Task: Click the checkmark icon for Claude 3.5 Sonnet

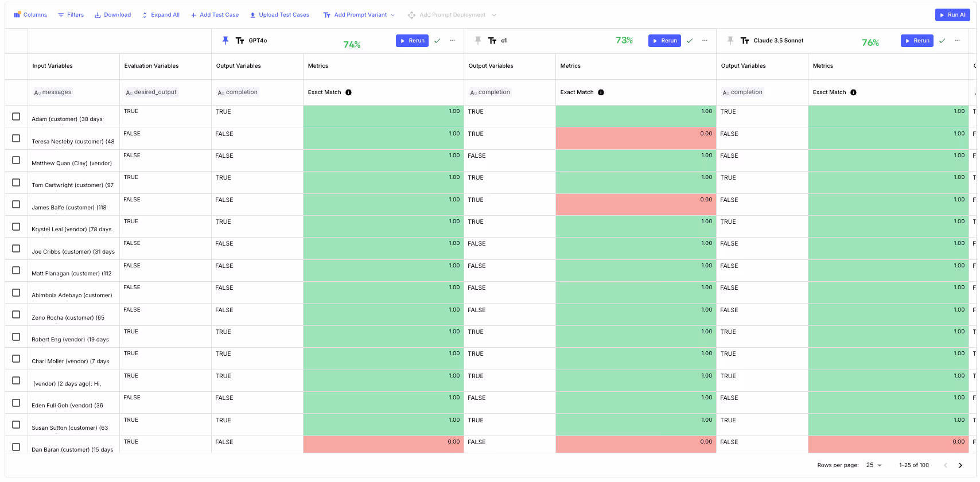Action: click(942, 41)
